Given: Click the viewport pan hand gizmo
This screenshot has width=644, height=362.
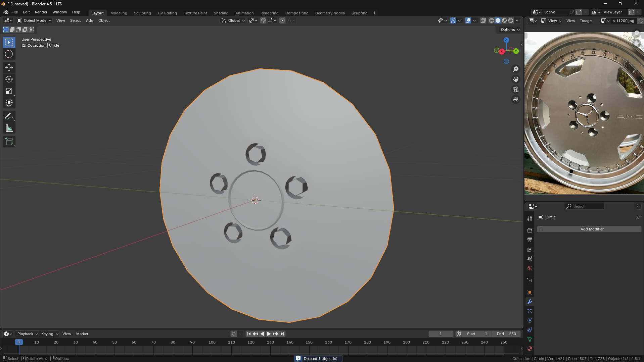Looking at the screenshot, I should coord(516,79).
